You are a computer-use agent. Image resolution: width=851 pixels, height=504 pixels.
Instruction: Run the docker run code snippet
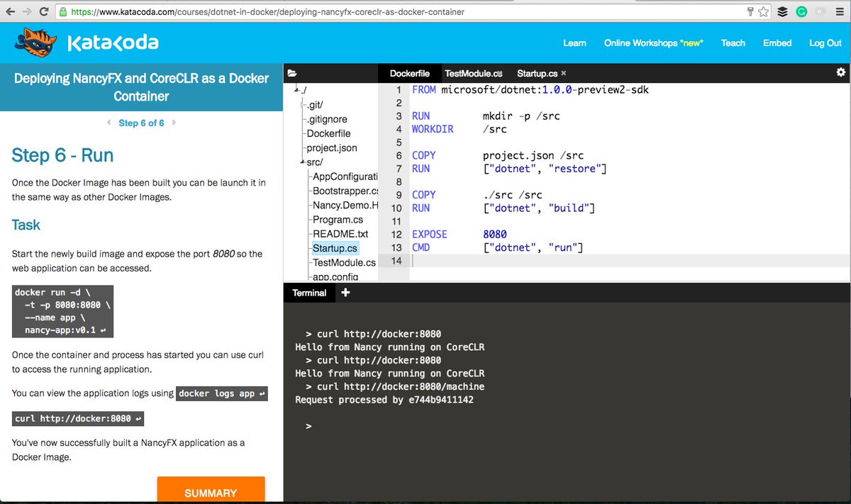(62, 312)
